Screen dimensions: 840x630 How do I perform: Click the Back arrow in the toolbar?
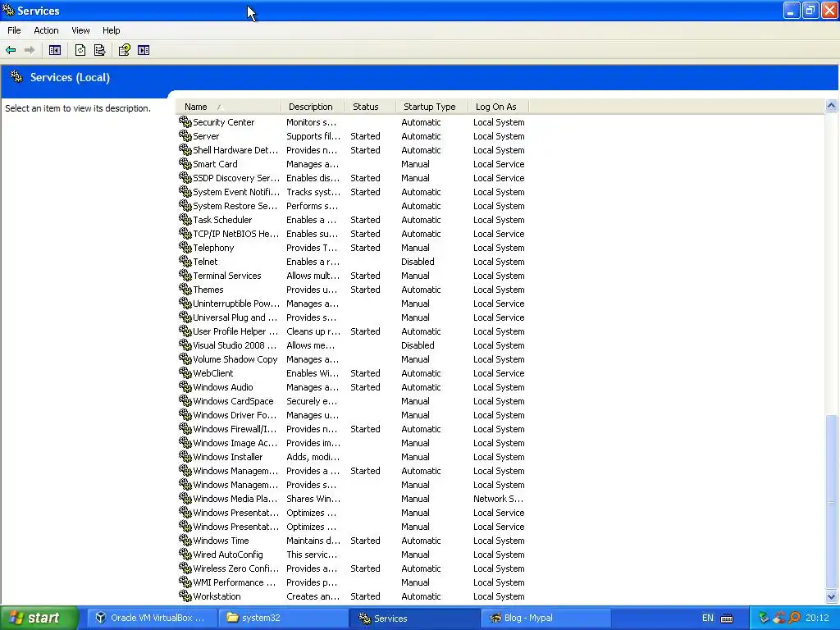(11, 50)
